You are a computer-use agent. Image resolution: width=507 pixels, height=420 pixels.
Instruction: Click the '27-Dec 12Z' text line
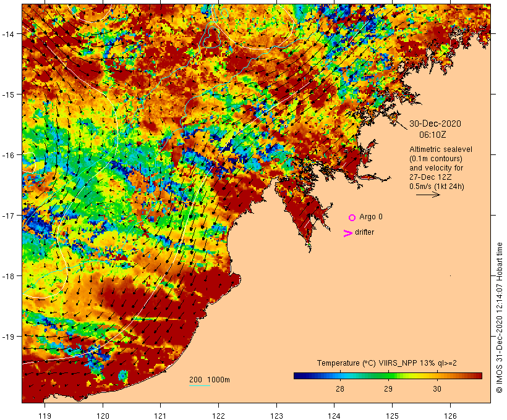coord(430,177)
